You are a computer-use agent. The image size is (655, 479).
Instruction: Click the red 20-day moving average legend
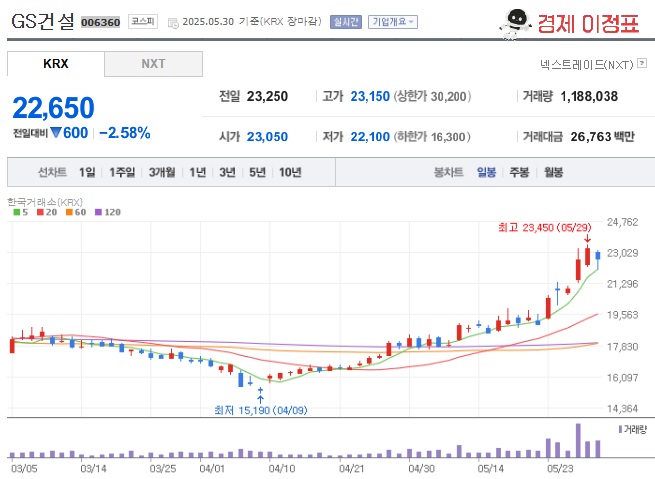click(47, 212)
